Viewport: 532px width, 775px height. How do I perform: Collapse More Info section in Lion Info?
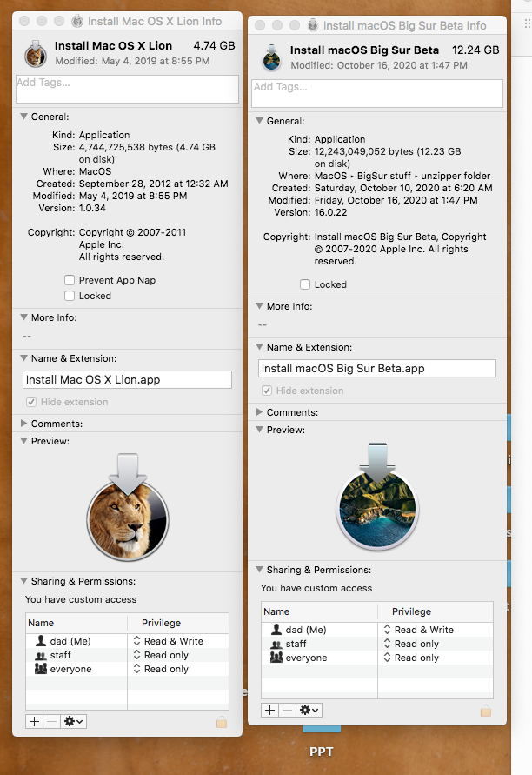pyautogui.click(x=23, y=317)
